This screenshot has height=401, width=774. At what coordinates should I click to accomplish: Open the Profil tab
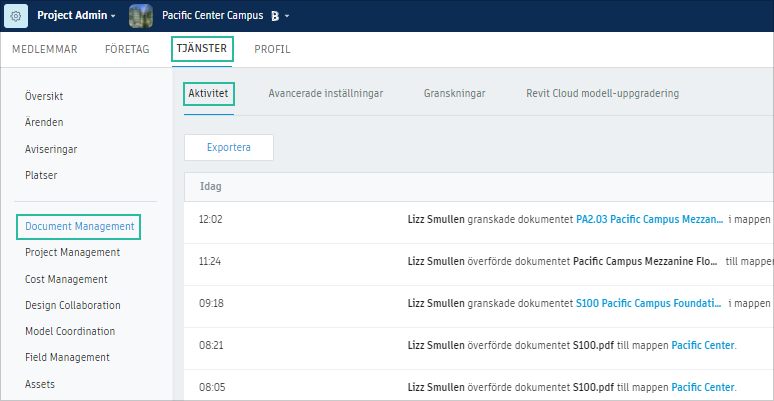click(x=272, y=49)
